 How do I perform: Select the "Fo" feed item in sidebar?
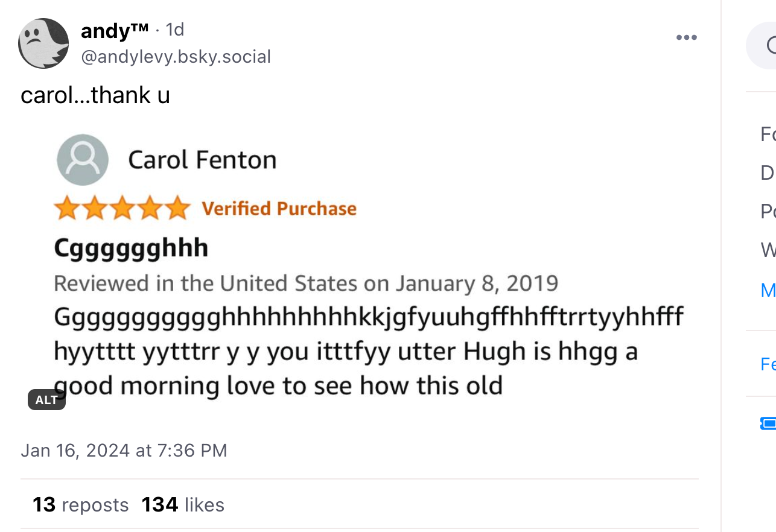[x=768, y=133]
